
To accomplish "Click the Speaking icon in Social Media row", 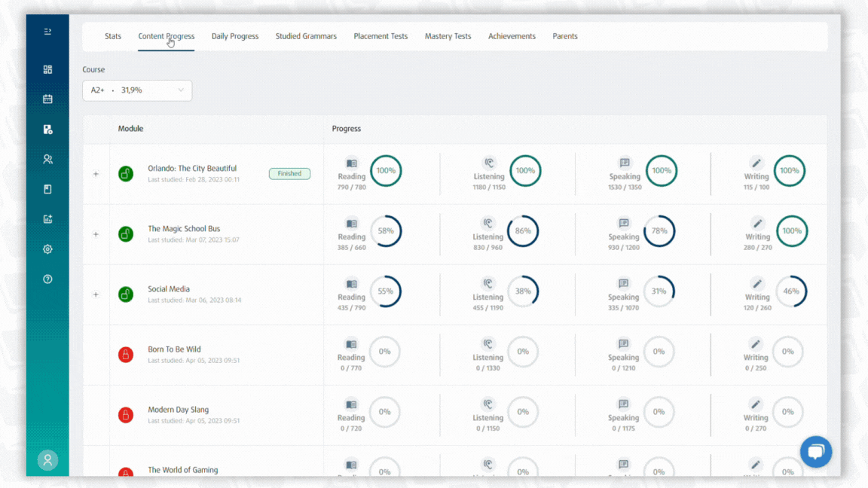I will click(x=623, y=283).
